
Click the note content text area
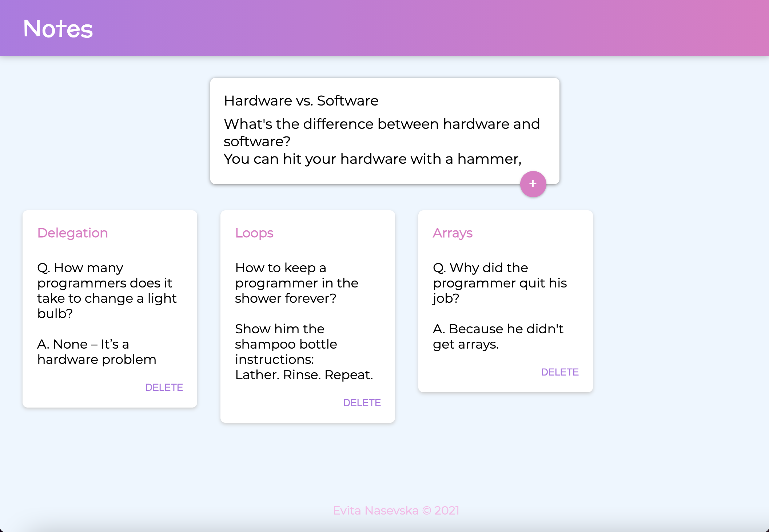[x=384, y=142]
